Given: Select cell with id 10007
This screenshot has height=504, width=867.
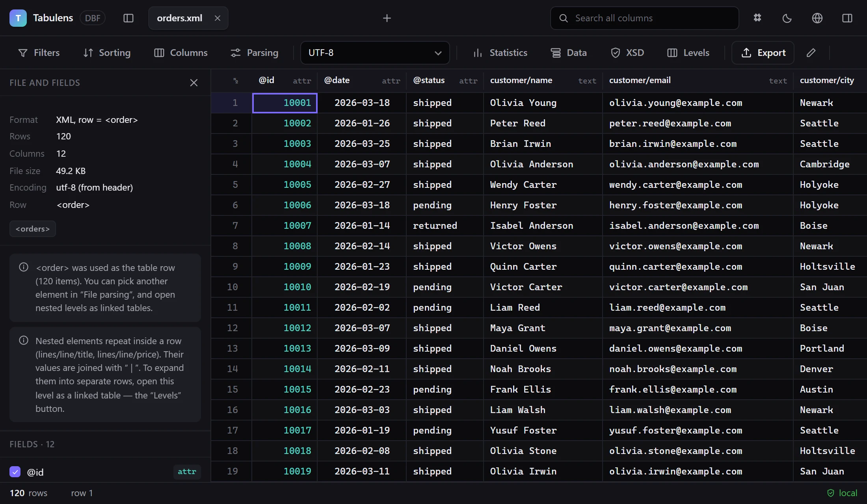Looking at the screenshot, I should pyautogui.click(x=285, y=226).
